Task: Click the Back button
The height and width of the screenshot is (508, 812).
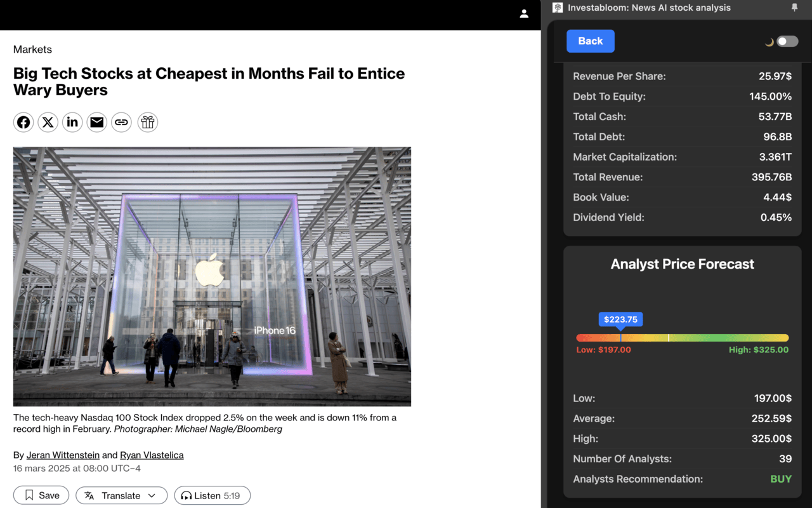Action: 591,41
